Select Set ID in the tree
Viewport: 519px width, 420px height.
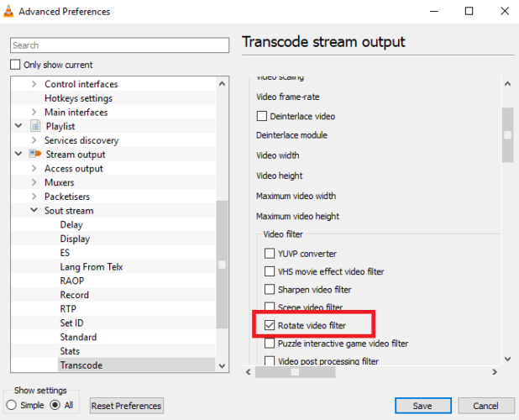point(71,323)
